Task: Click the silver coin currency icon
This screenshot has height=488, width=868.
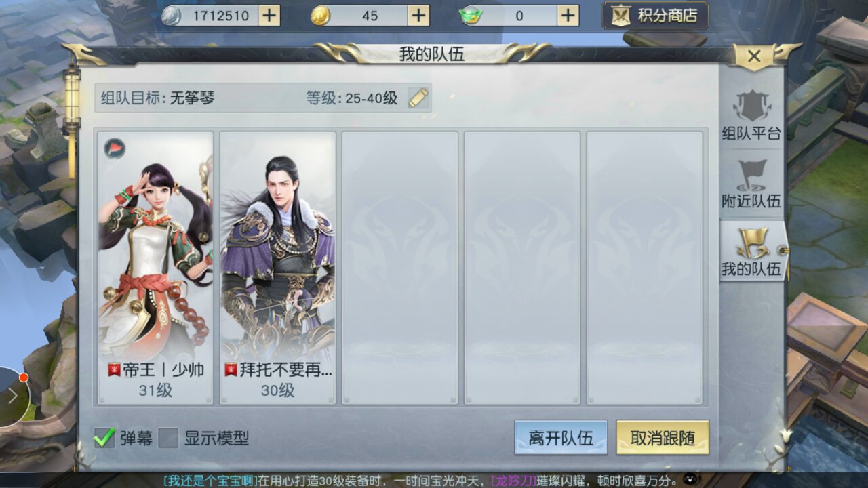Action: coord(171,16)
